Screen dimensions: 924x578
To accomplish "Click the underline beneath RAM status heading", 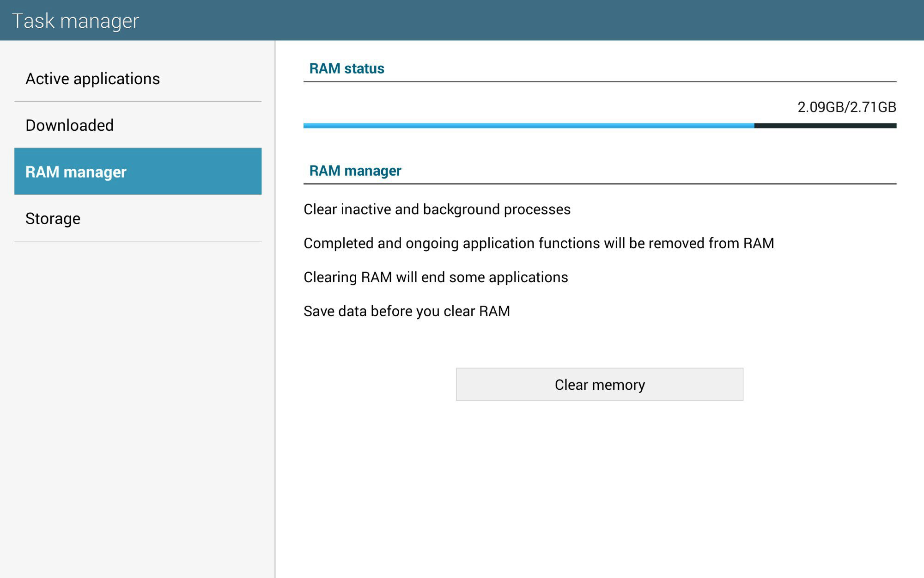I will [x=600, y=82].
